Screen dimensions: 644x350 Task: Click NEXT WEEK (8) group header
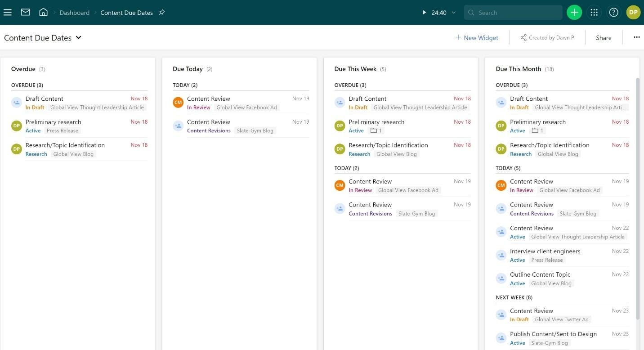(514, 297)
